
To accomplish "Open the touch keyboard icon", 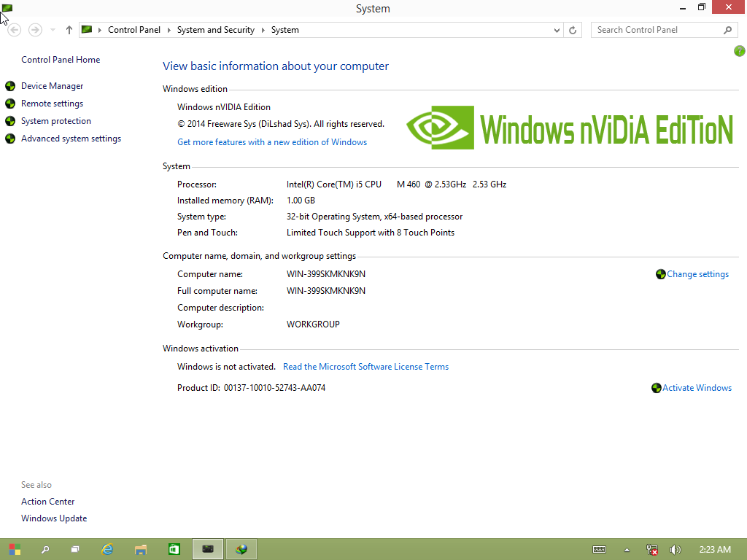I will pyautogui.click(x=600, y=550).
